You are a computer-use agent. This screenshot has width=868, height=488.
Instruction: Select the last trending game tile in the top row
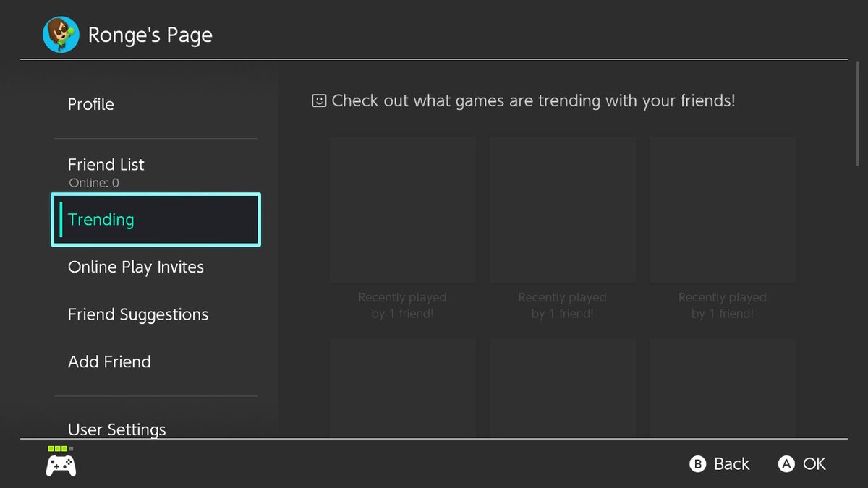click(723, 210)
